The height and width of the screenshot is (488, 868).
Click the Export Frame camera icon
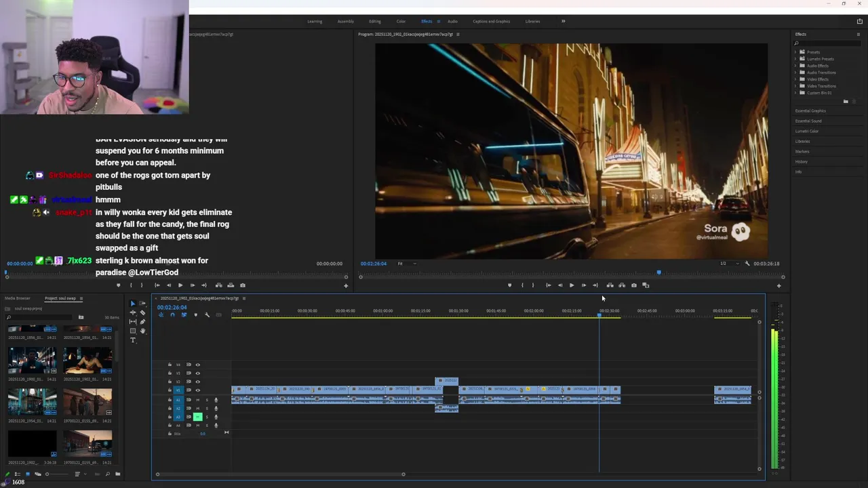coord(634,285)
